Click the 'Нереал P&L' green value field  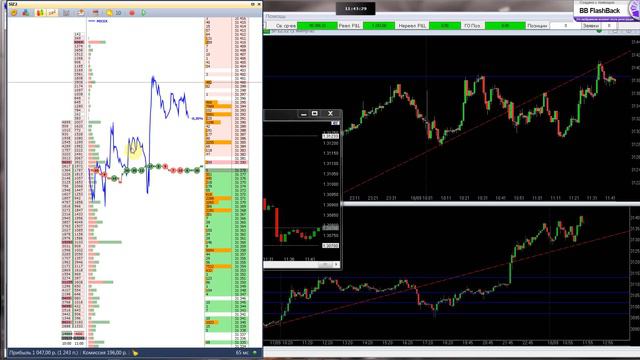tap(444, 26)
